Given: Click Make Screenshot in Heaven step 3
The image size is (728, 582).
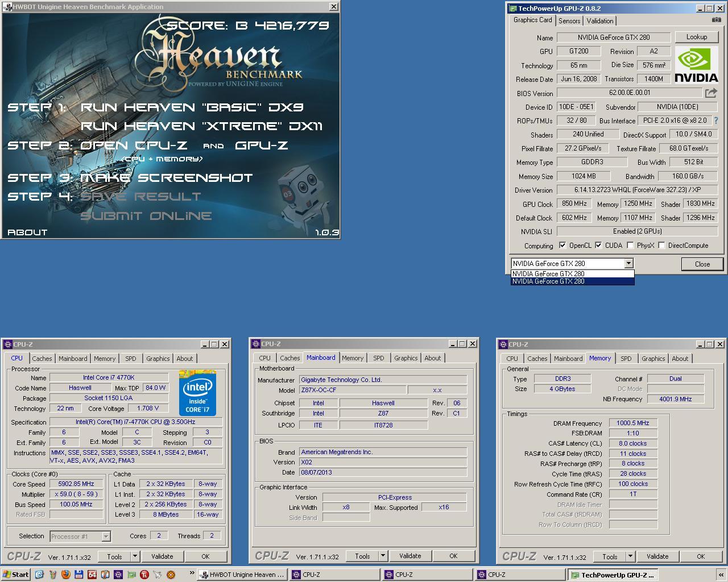Looking at the screenshot, I should click(167, 178).
